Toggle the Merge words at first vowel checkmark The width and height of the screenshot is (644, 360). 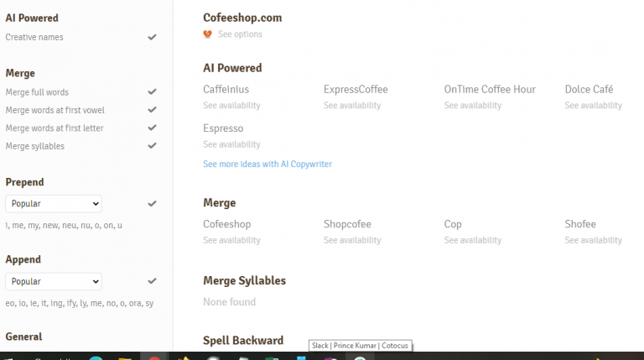point(152,110)
